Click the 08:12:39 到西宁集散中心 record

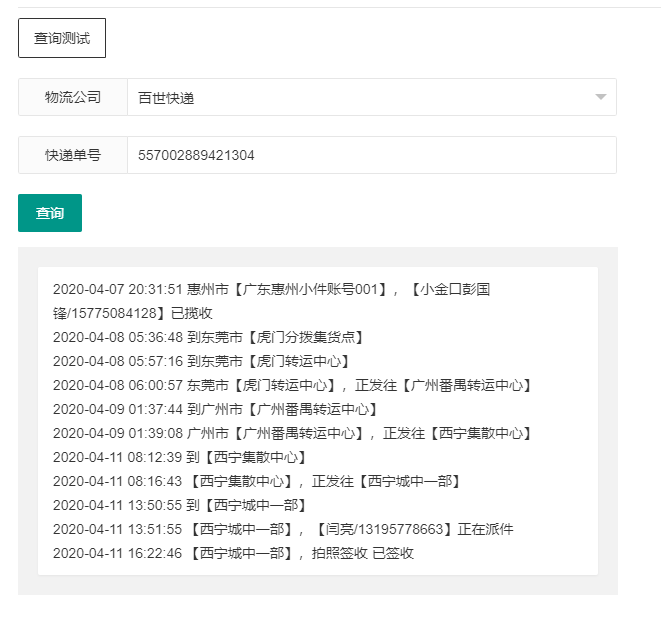point(180,457)
